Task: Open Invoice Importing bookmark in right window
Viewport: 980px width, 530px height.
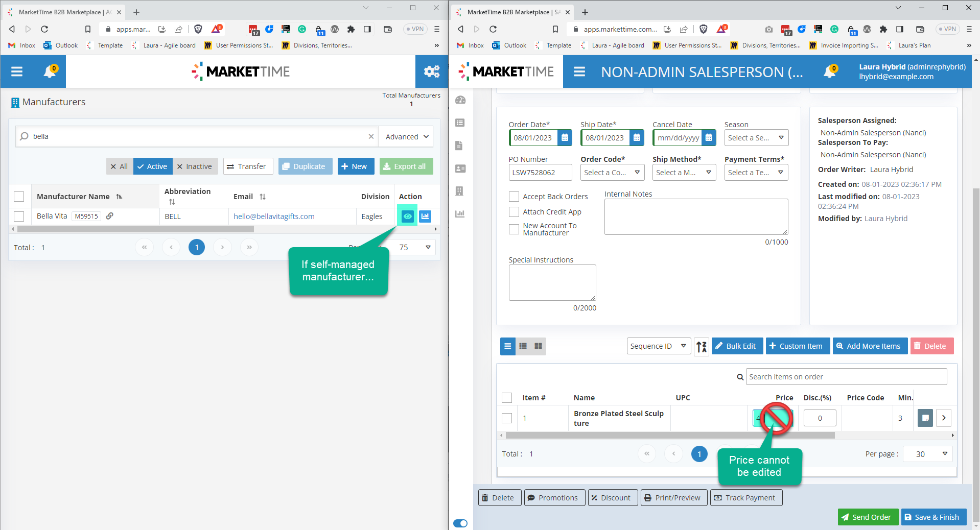Action: point(844,45)
